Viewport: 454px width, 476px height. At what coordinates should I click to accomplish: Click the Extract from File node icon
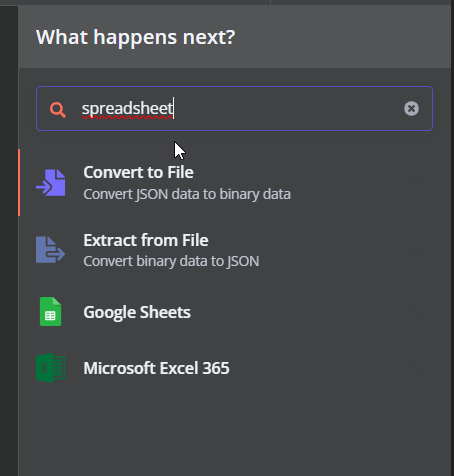51,250
